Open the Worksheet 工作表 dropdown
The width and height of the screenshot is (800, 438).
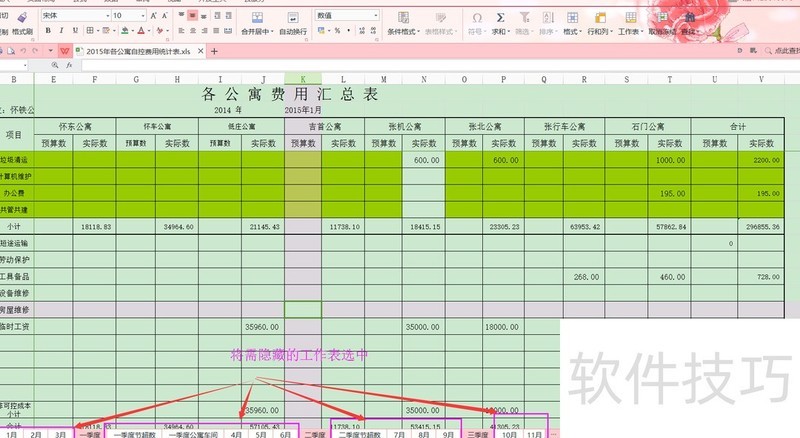[631, 23]
